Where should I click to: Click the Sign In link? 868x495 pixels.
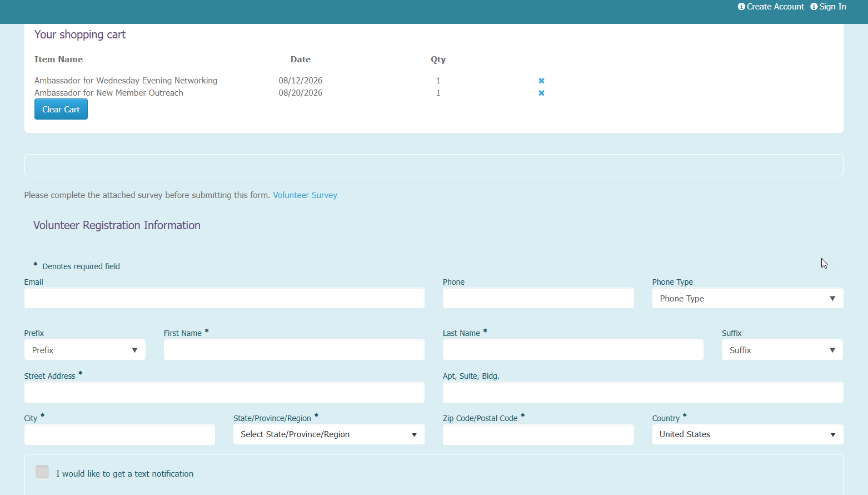click(x=832, y=7)
